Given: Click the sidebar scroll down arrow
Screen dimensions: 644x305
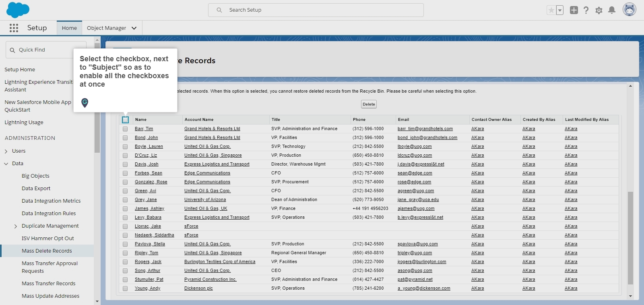Looking at the screenshot, I should pos(97,301).
